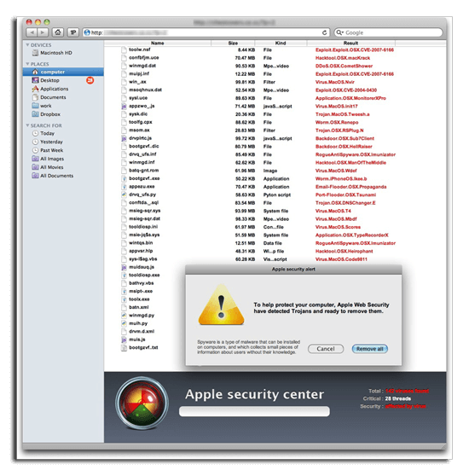
Task: Click the http address bar field
Action: click(206, 32)
